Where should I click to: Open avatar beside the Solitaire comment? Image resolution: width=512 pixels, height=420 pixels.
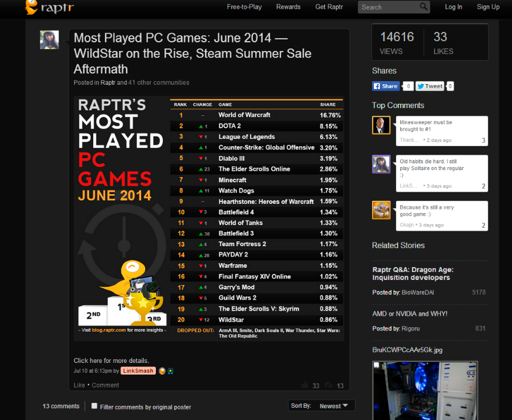pyautogui.click(x=381, y=164)
